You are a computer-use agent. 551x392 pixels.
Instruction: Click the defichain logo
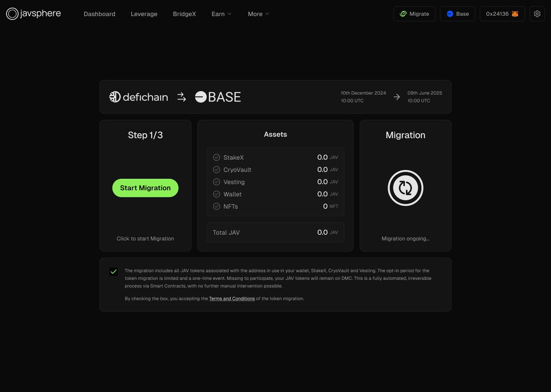click(139, 97)
